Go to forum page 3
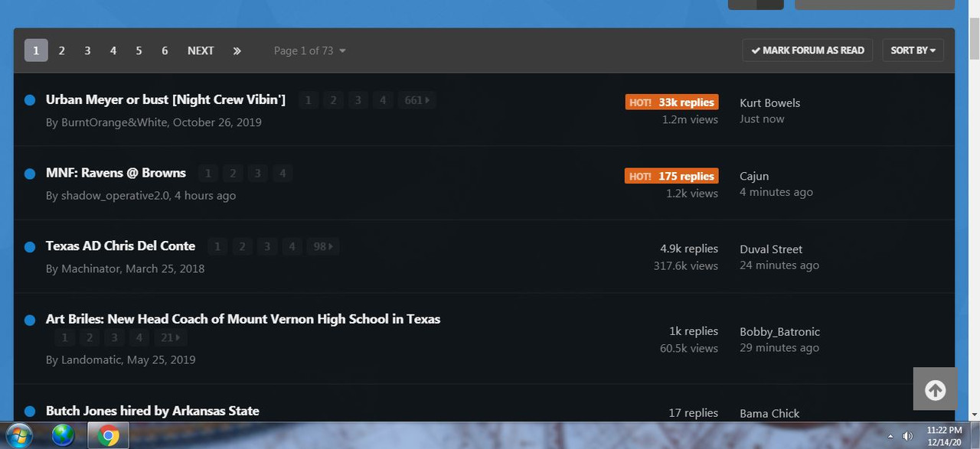The height and width of the screenshot is (449, 980). [x=87, y=50]
